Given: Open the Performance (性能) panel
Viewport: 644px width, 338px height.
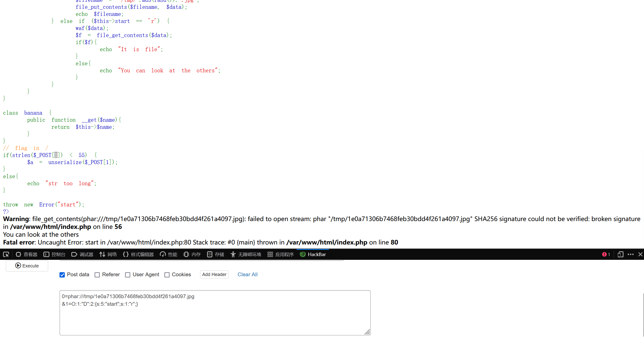Looking at the screenshot, I should 169,255.
